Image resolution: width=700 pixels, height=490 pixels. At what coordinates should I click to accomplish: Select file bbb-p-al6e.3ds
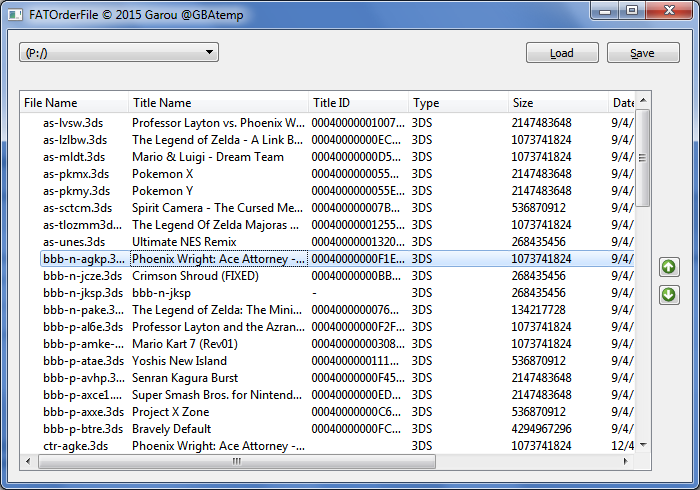tap(83, 327)
